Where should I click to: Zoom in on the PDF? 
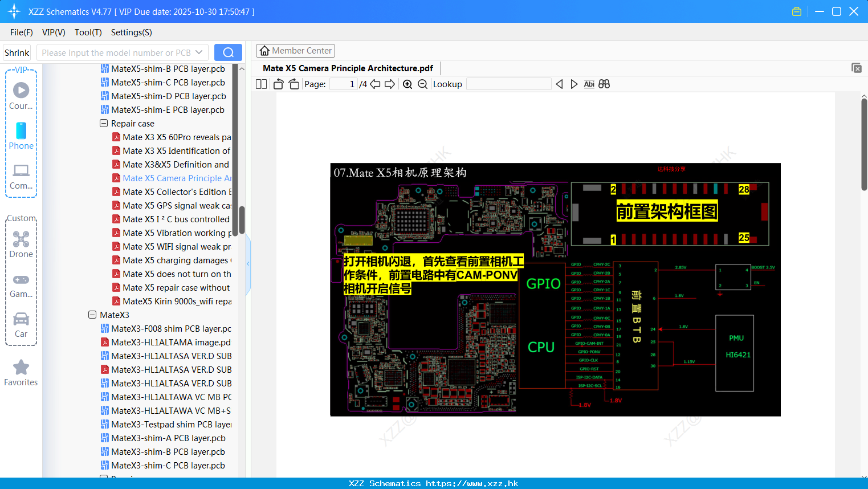407,84
